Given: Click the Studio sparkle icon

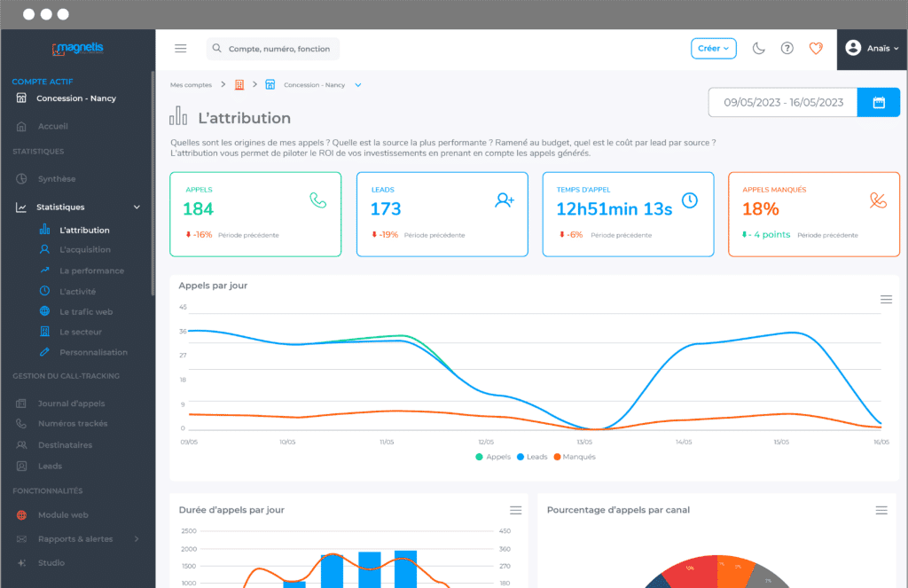Looking at the screenshot, I should (x=21, y=563).
